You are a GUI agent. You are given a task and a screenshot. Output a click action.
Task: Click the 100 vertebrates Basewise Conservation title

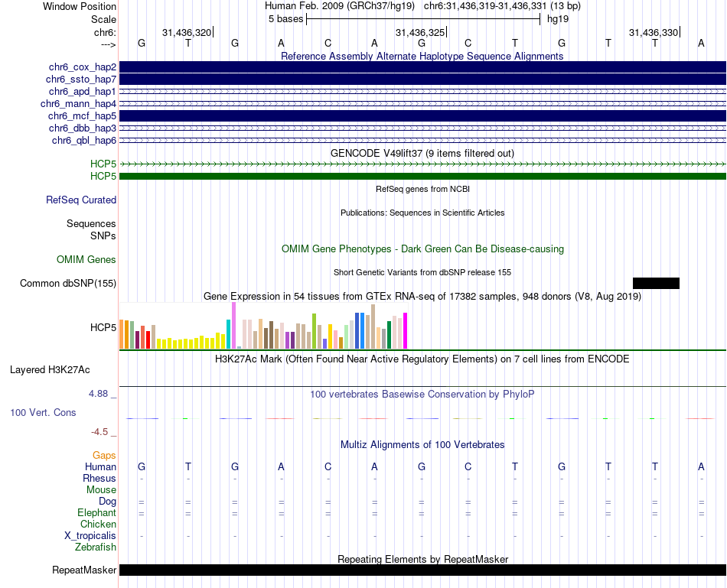pyautogui.click(x=422, y=395)
